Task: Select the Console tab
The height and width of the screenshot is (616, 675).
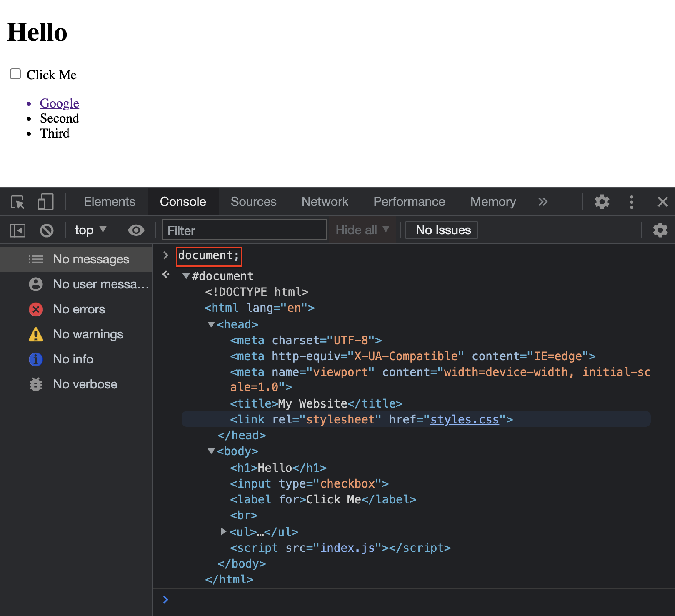Action: (183, 202)
